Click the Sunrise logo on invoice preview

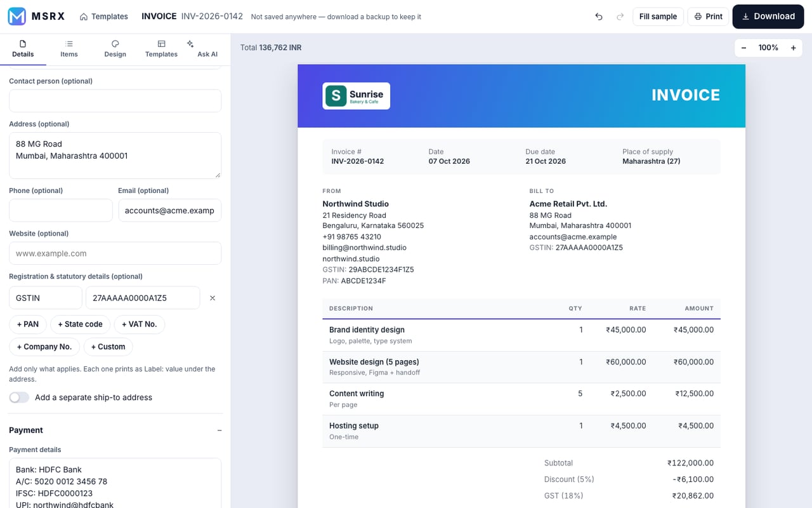click(x=356, y=96)
